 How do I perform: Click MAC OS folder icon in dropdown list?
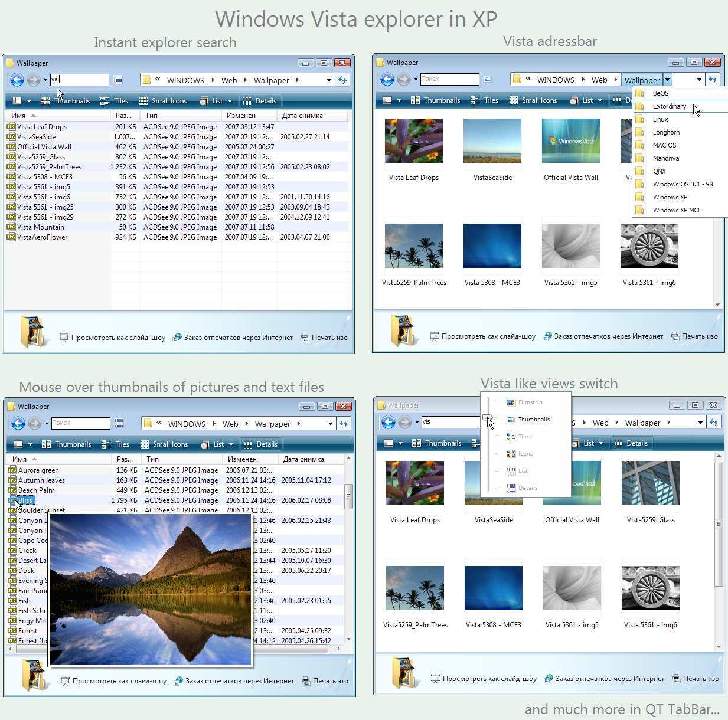click(639, 145)
